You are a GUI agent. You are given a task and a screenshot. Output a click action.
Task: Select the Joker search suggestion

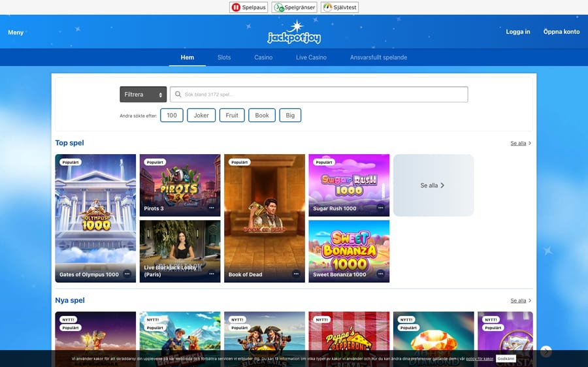(201, 116)
